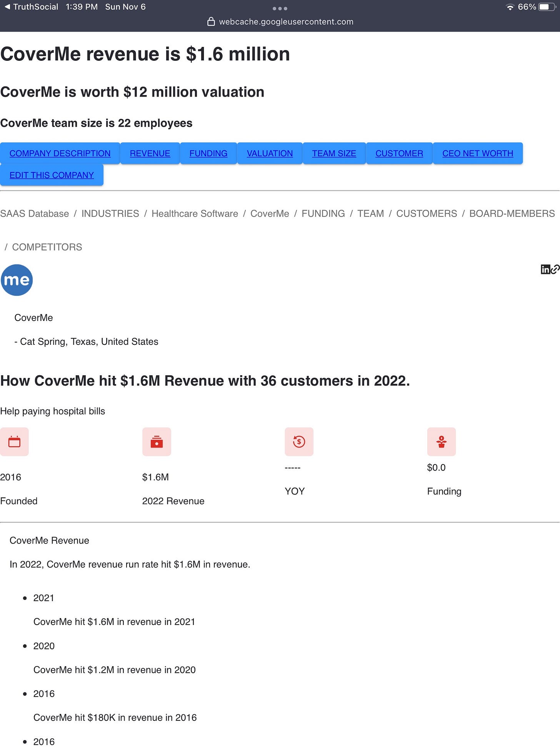
Task: Tap the lock icon in address bar
Action: click(x=211, y=22)
